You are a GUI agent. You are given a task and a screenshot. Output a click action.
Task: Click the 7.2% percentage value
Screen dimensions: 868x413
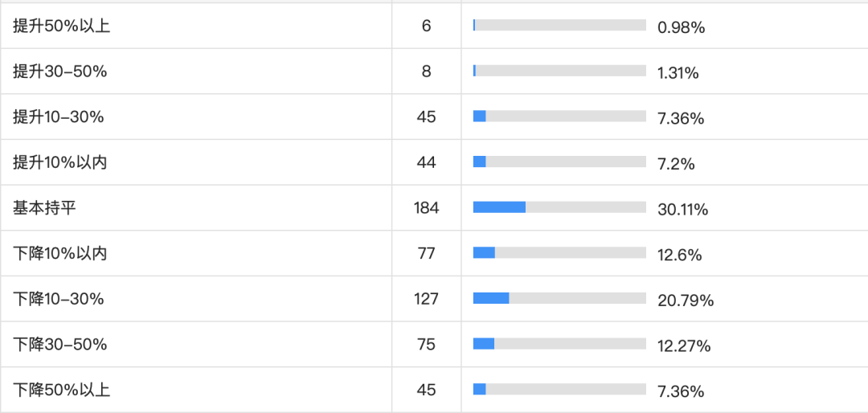(x=675, y=164)
